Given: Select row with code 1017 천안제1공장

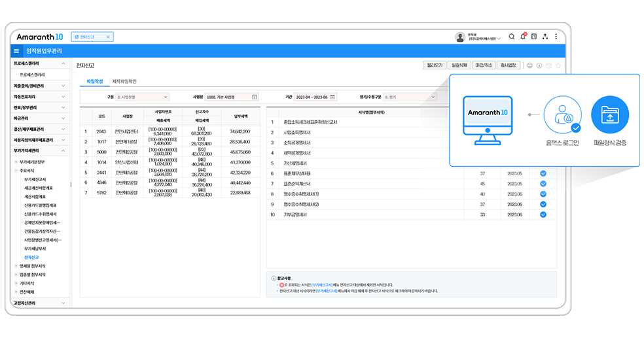Looking at the screenshot, I should point(170,141).
